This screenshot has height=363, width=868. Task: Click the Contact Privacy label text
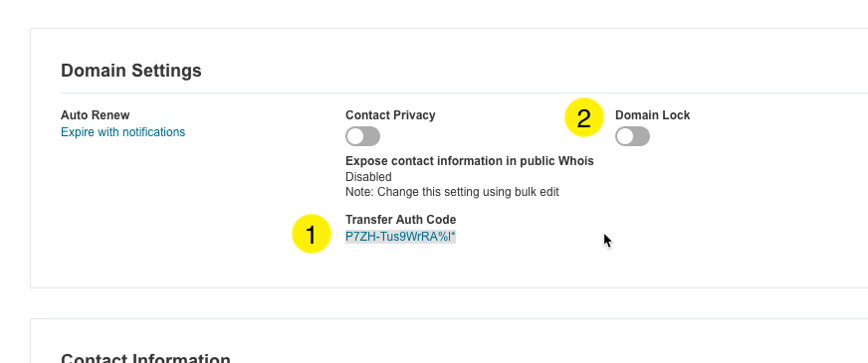[390, 115]
